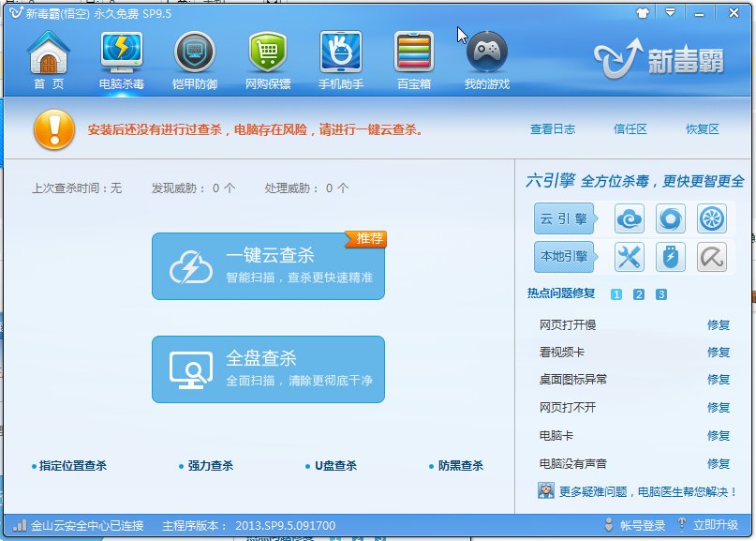Switch to the 我的游戏 tab
Screen dimensions: 756x541
[487, 60]
